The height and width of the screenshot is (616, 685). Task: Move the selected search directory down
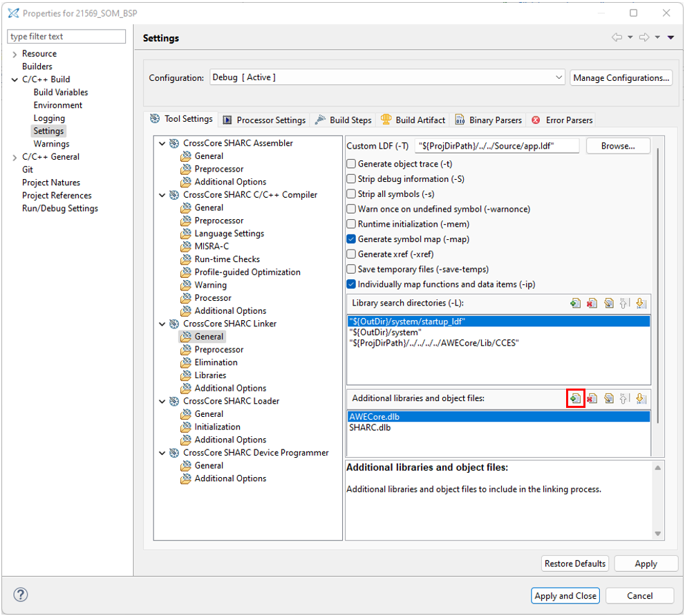639,303
